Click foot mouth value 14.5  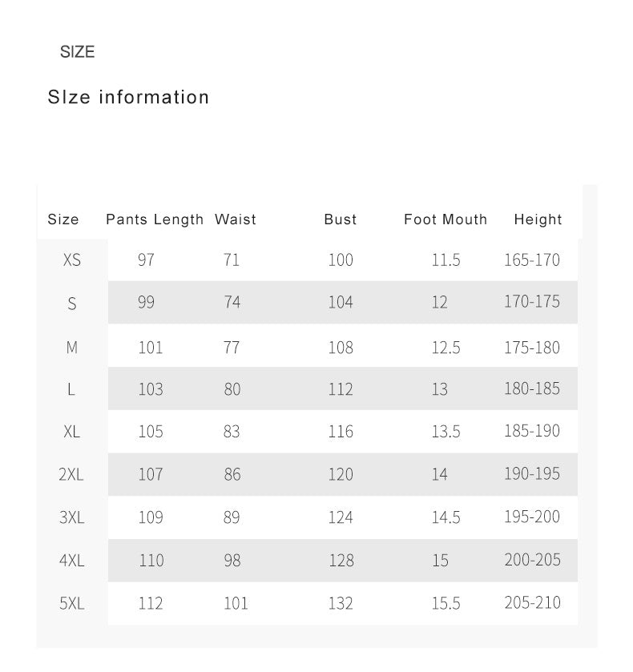(x=446, y=517)
